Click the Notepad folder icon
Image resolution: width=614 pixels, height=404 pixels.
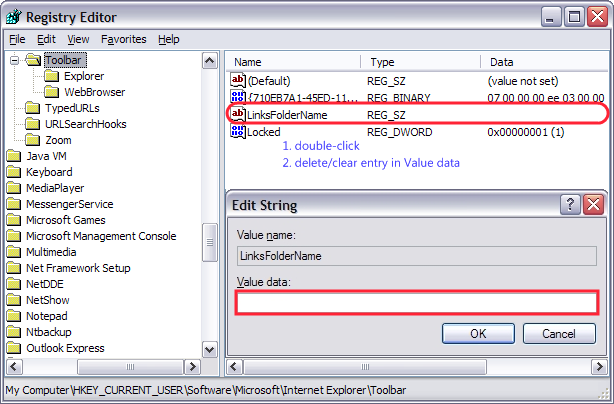(x=14, y=316)
